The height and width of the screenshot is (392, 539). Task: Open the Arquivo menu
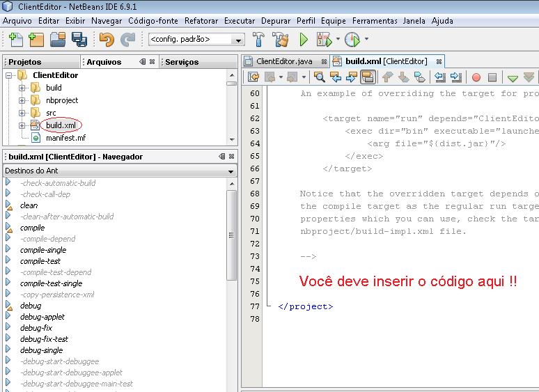click(17, 21)
